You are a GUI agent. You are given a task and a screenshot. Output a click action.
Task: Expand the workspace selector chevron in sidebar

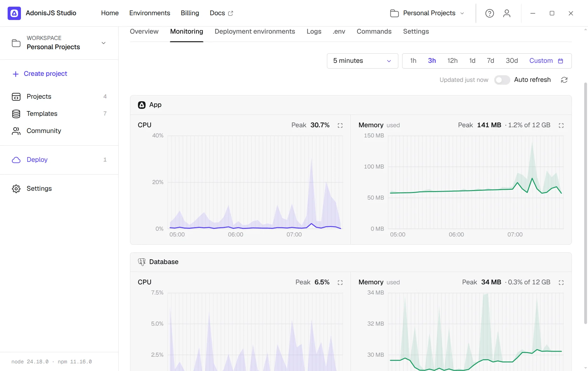(103, 43)
